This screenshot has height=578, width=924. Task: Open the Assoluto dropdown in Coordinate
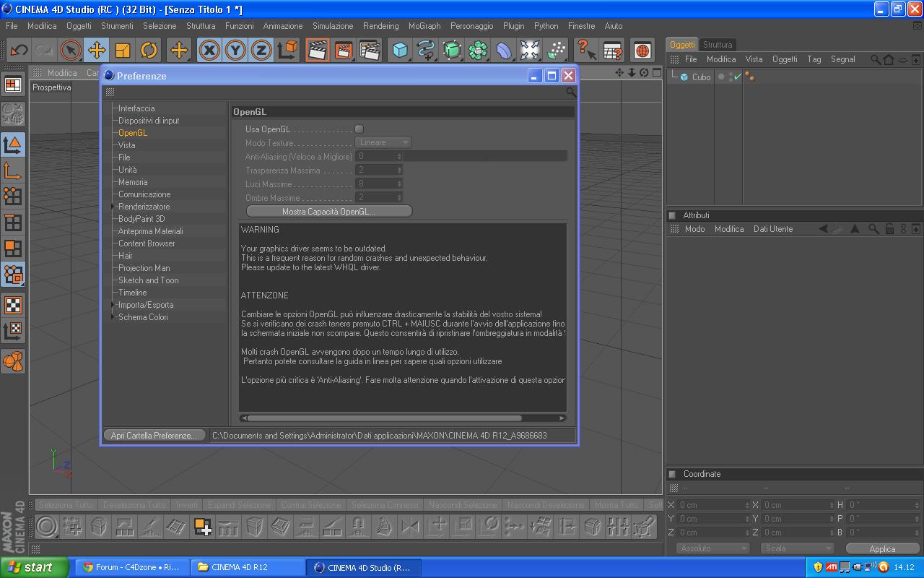(x=713, y=548)
